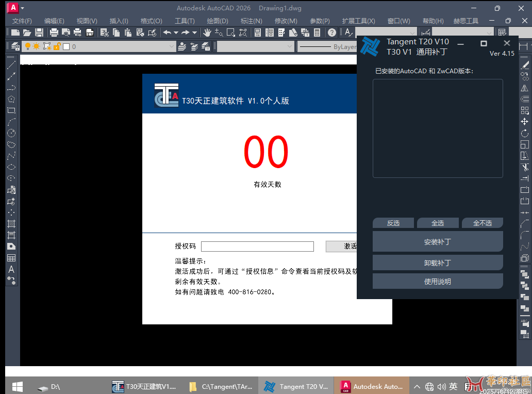Click the 安装补丁 button
532x394 pixels.
click(437, 241)
